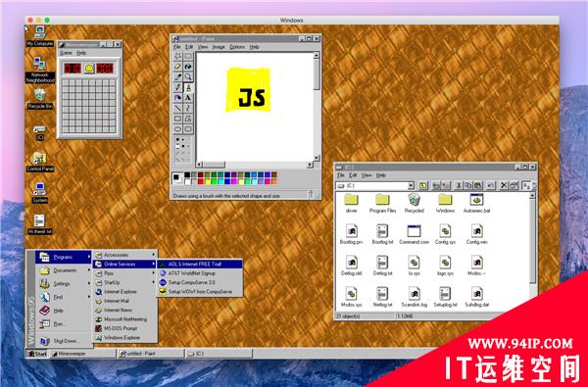Open the Program Files folder

(382, 204)
